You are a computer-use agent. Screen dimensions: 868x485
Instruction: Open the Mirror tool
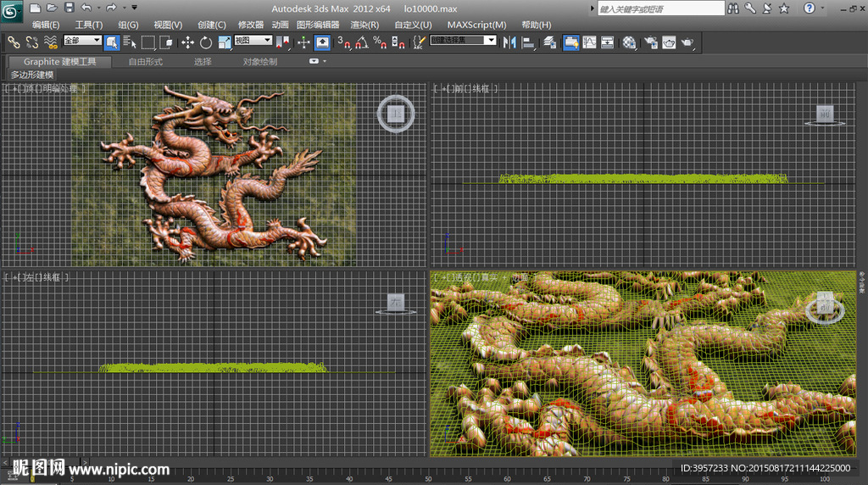510,42
